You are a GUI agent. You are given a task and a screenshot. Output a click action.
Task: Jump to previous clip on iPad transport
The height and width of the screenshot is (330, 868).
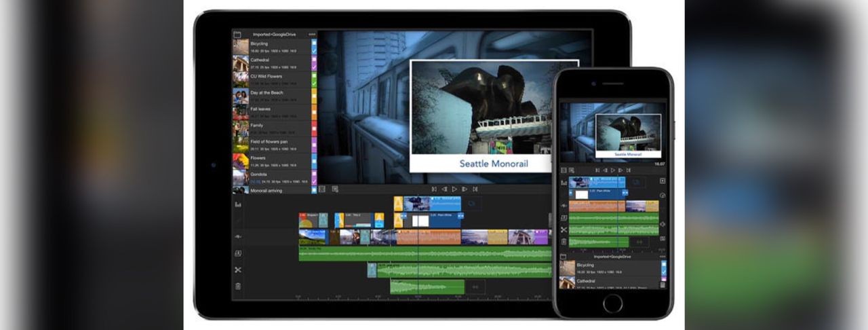pyautogui.click(x=434, y=189)
